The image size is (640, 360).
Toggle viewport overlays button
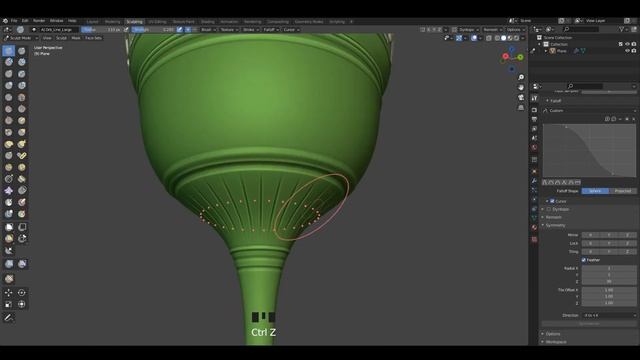point(474,38)
